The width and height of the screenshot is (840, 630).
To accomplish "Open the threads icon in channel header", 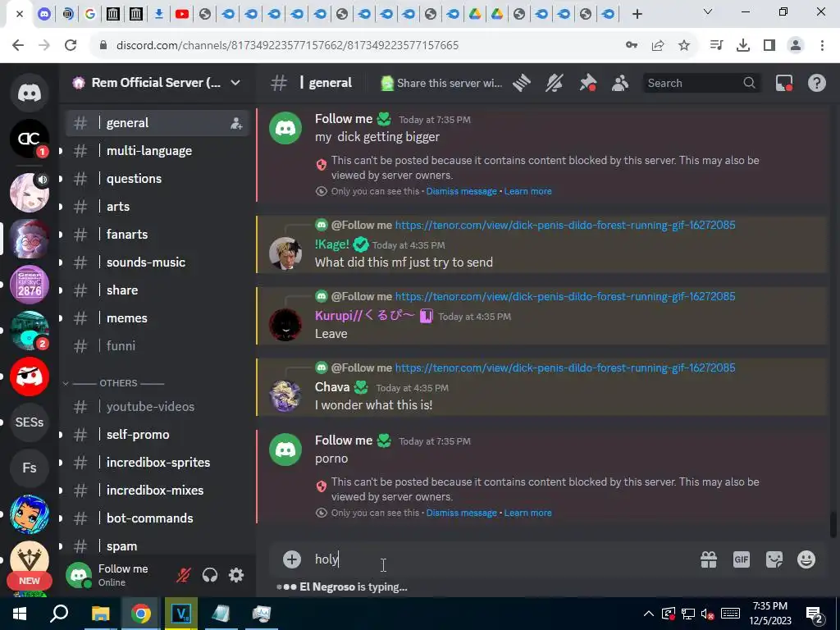I will pos(521,83).
